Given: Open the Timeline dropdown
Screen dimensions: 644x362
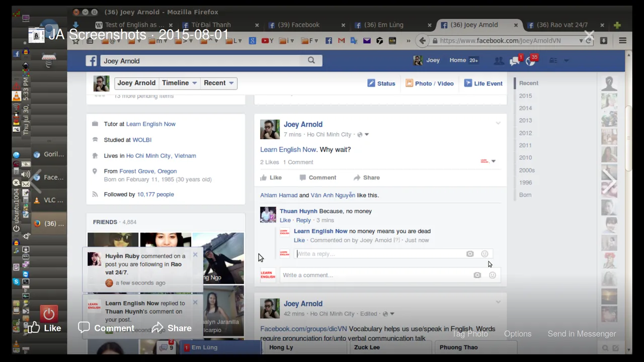Looking at the screenshot, I should coord(179,83).
